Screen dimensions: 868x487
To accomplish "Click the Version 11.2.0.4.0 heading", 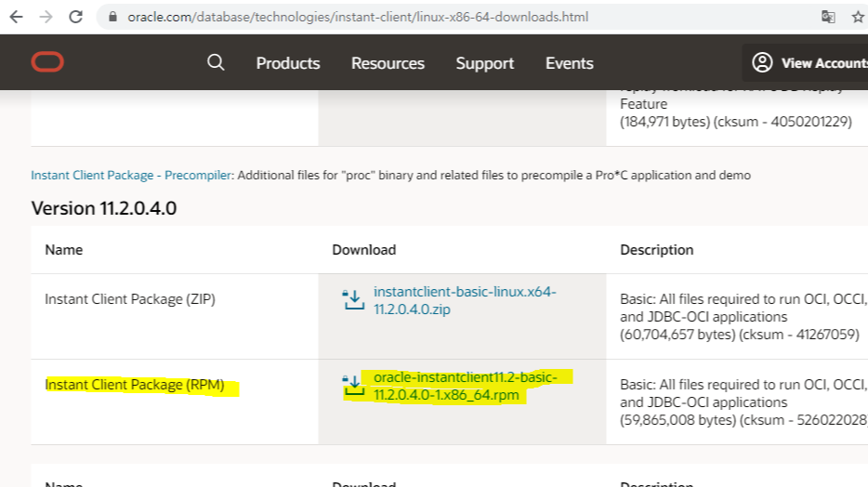I will [104, 208].
